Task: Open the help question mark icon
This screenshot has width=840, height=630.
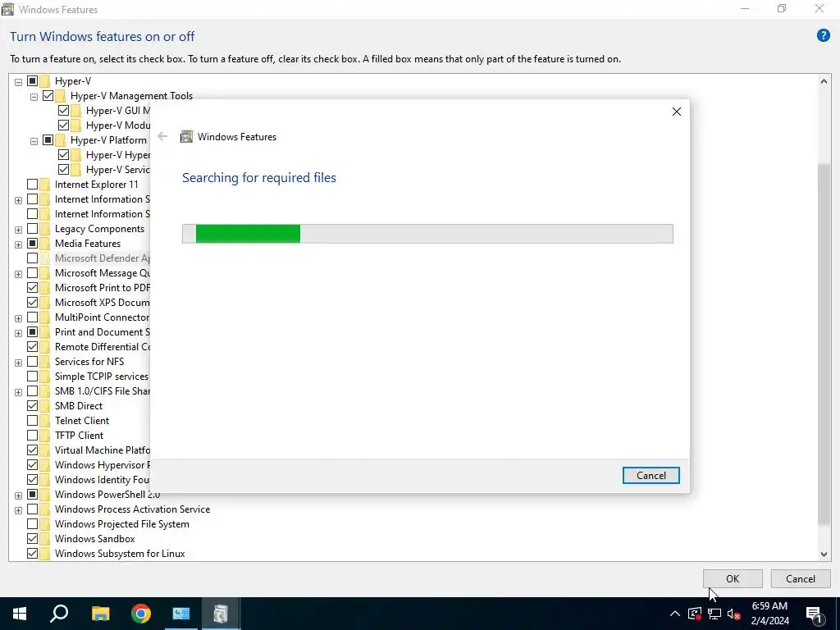Action: pyautogui.click(x=823, y=36)
